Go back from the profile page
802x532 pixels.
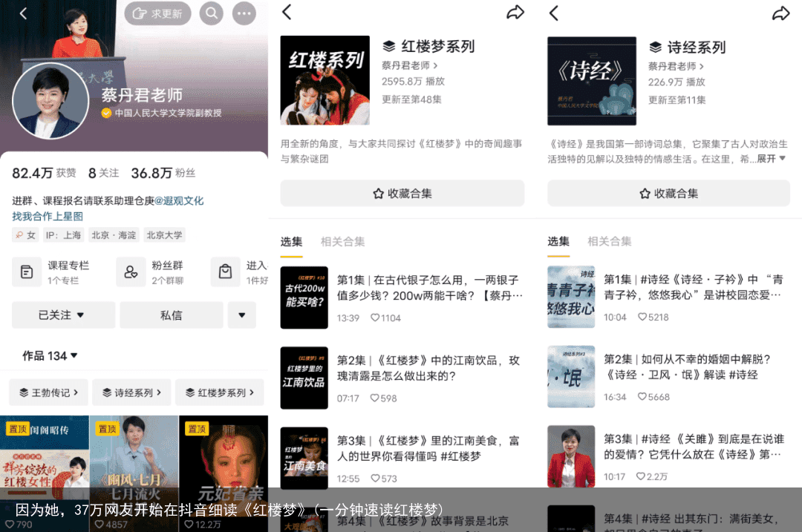(x=23, y=14)
